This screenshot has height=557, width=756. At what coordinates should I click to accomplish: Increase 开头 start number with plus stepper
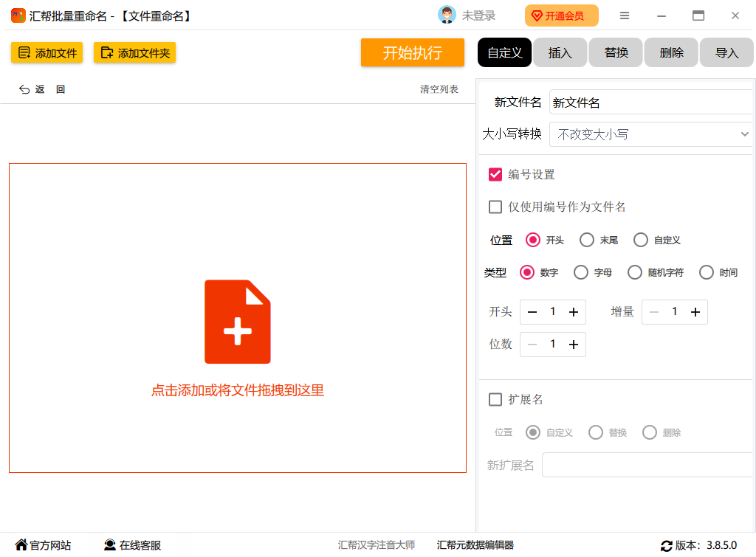tap(573, 312)
